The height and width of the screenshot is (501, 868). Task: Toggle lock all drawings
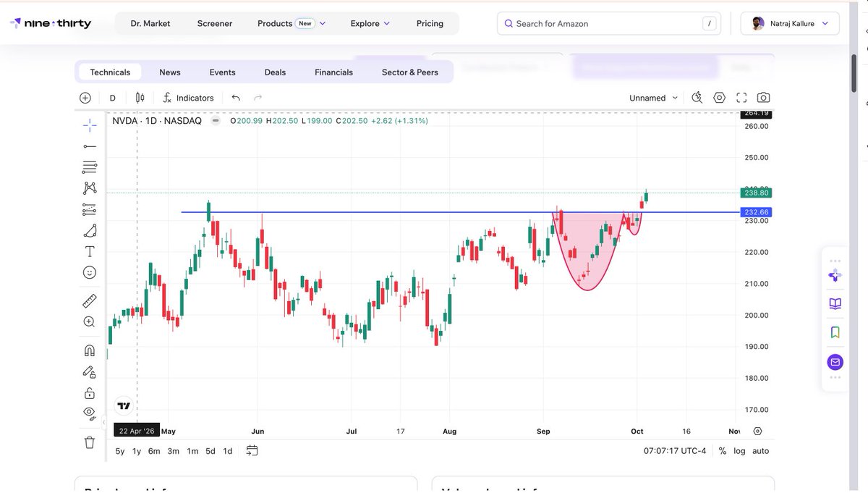[x=90, y=393]
